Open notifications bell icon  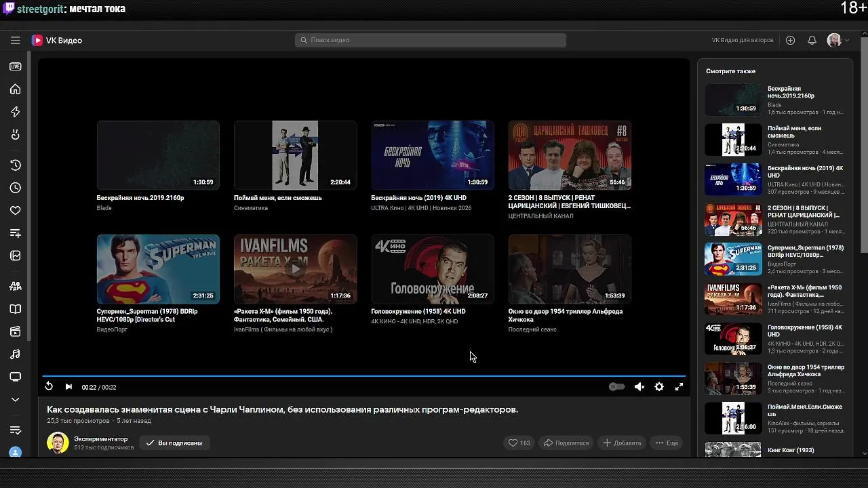pyautogui.click(x=812, y=40)
